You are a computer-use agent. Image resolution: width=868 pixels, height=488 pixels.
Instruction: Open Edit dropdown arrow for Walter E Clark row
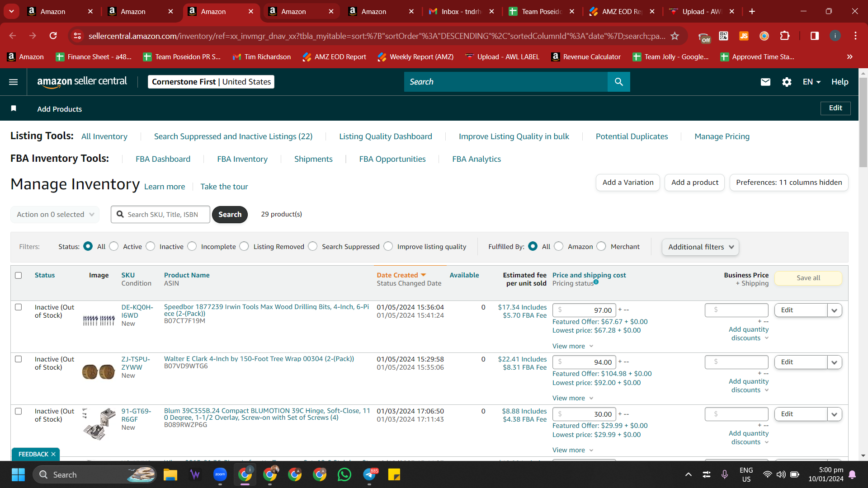pyautogui.click(x=835, y=362)
